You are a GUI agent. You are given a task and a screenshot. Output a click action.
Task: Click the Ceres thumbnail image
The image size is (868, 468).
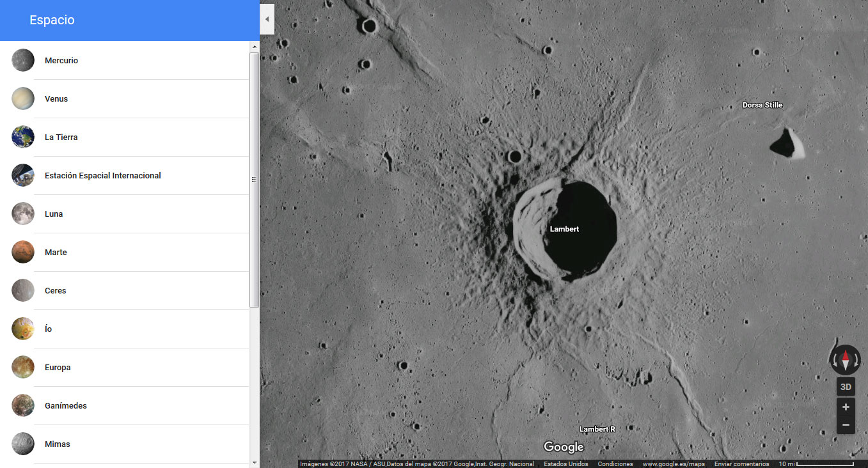23,290
